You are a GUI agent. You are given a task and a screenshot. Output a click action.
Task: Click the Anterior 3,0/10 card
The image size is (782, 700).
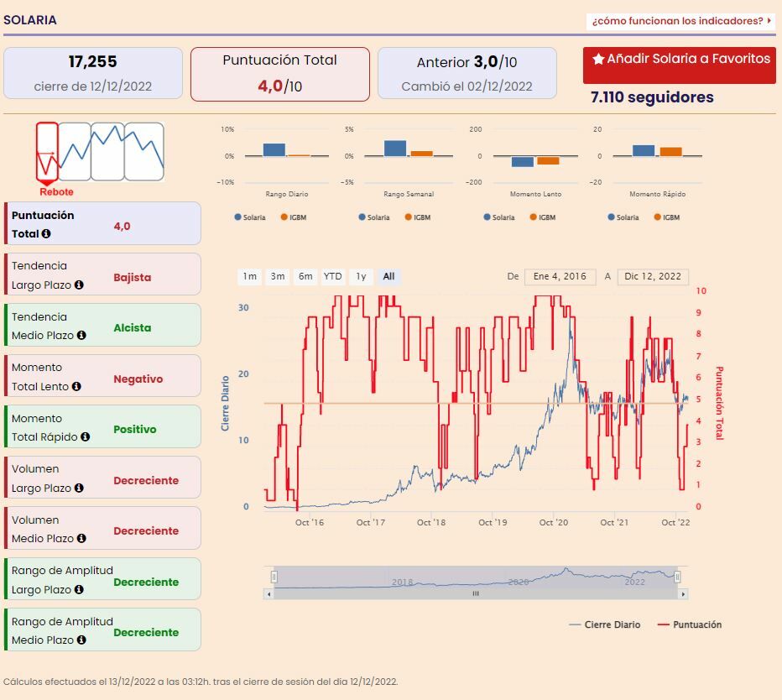pyautogui.click(x=467, y=73)
